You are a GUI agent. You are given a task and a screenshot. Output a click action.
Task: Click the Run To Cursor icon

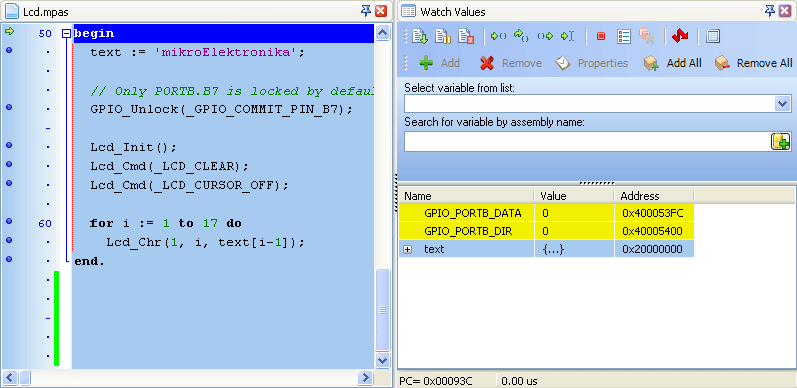click(x=568, y=36)
